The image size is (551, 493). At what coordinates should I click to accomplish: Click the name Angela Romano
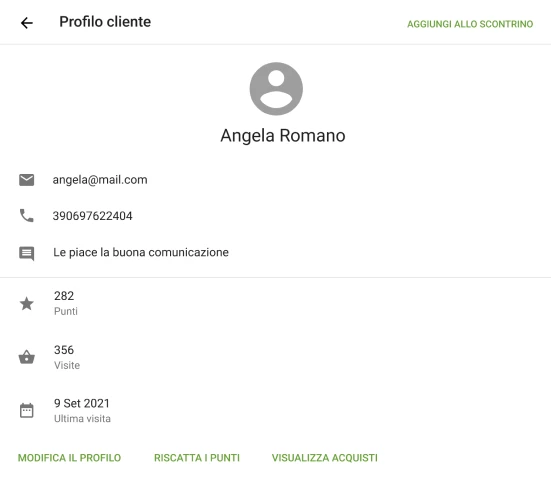tap(283, 136)
